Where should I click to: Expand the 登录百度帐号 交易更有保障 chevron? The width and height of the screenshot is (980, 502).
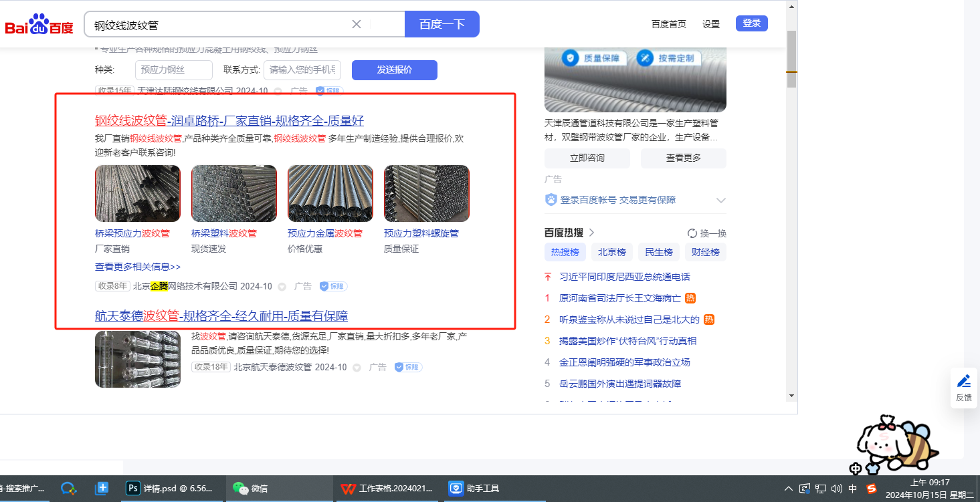(x=720, y=200)
